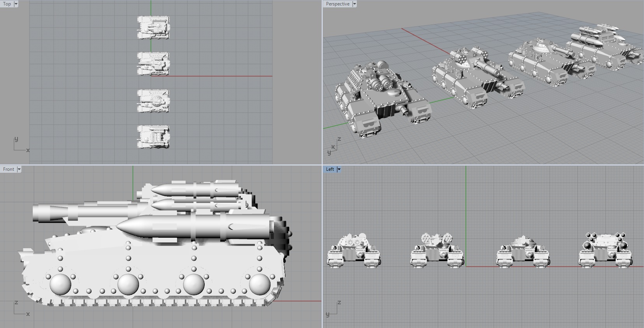Click the world axis icon in Top viewport
Screen dimensions: 644x328
coord(20,145)
